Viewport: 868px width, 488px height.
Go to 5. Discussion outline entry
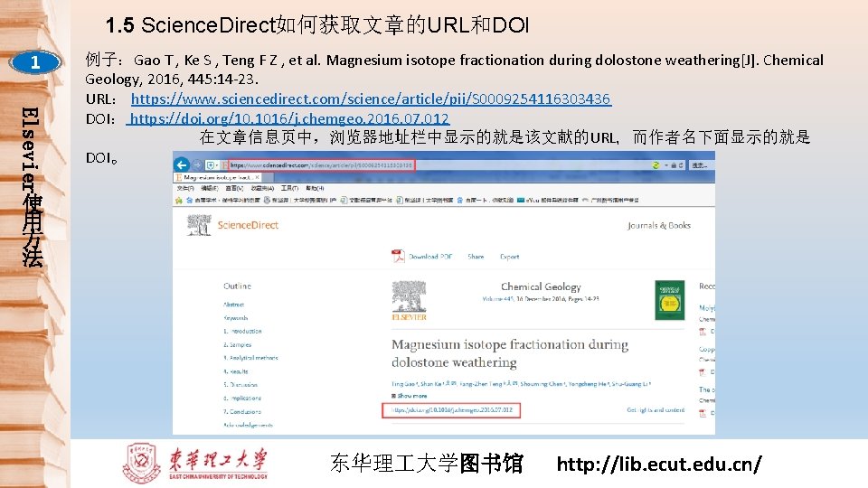pos(241,385)
